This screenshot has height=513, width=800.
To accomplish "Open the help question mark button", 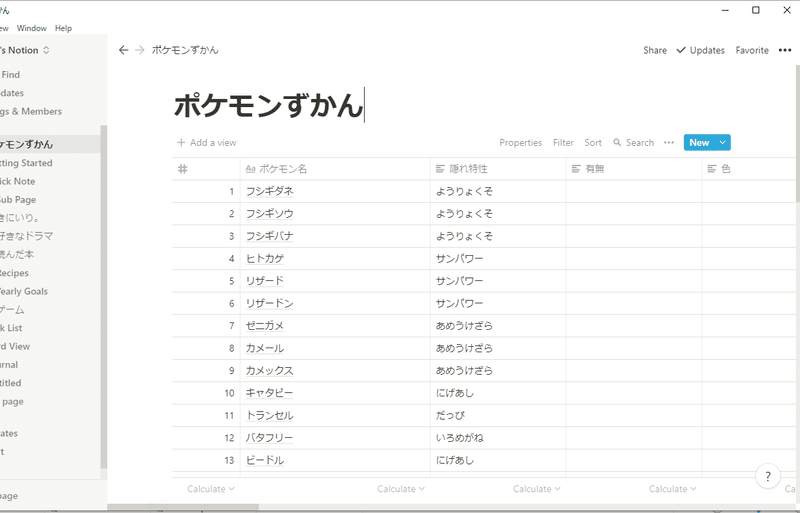I will pyautogui.click(x=767, y=477).
